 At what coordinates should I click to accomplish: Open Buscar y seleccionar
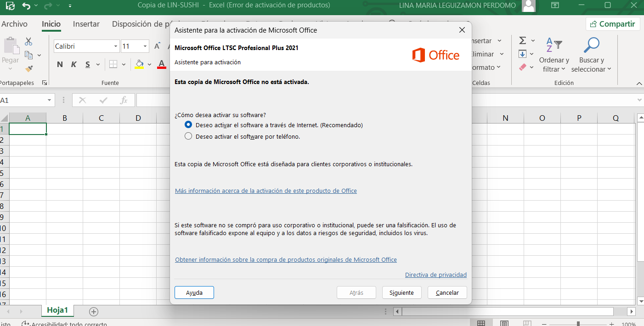(x=592, y=55)
